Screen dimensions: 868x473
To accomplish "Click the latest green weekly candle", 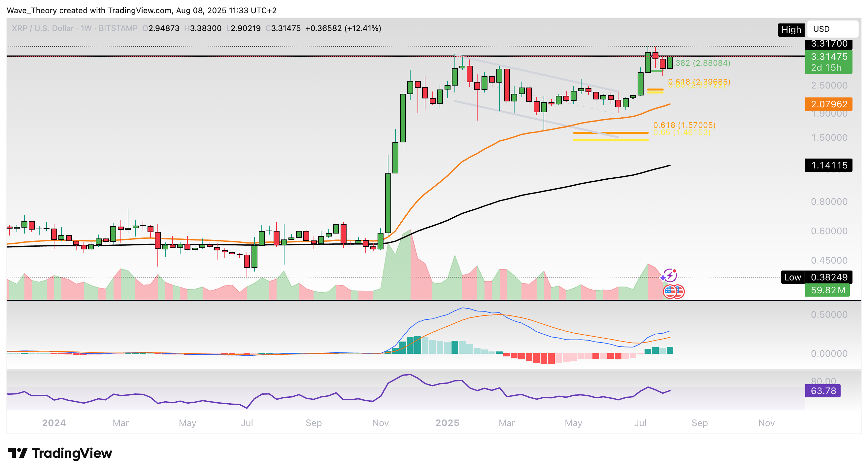I will 670,63.
